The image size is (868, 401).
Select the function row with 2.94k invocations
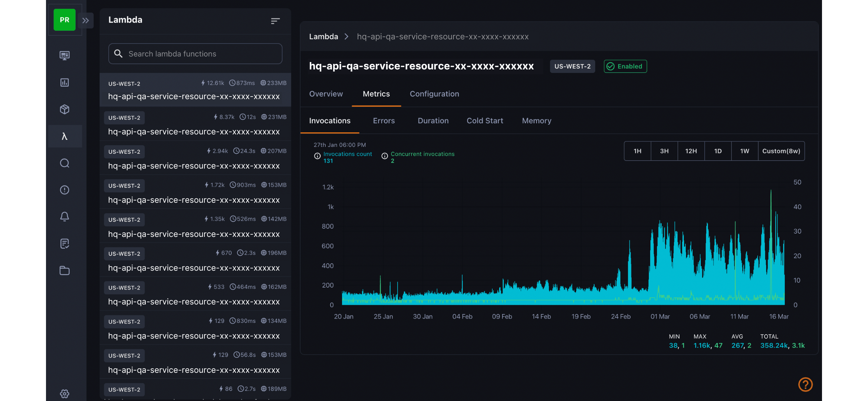tap(195, 158)
